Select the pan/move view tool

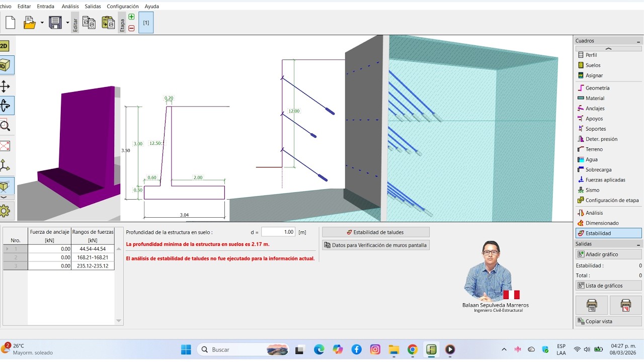5,86
